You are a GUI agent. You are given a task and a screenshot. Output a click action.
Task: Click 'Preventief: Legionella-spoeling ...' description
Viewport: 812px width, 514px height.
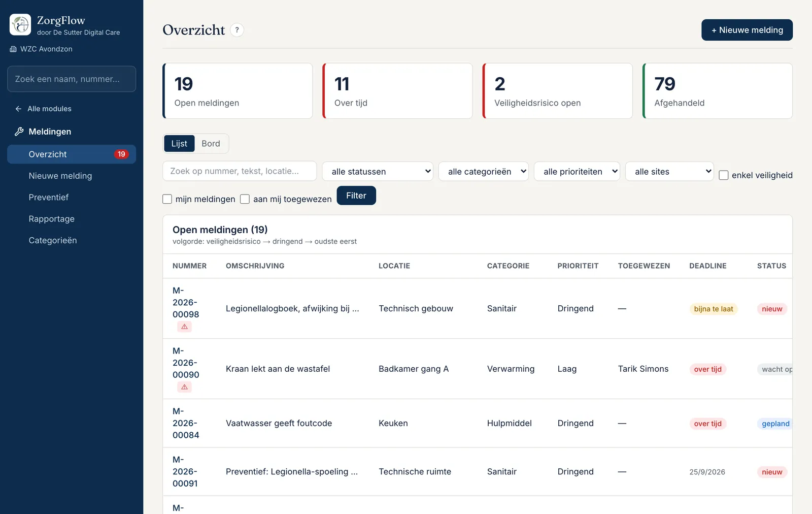coord(292,471)
